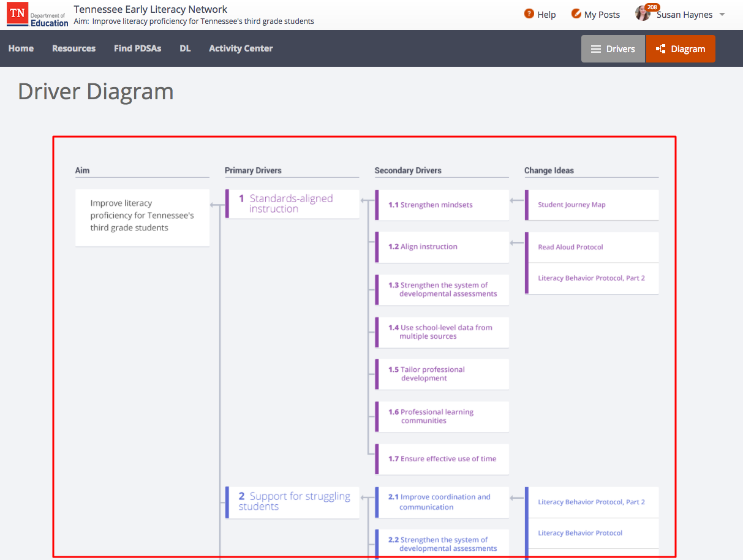743x560 pixels.
Task: Open secondary driver 1.1 Strengthen mindsets
Action: click(442, 205)
